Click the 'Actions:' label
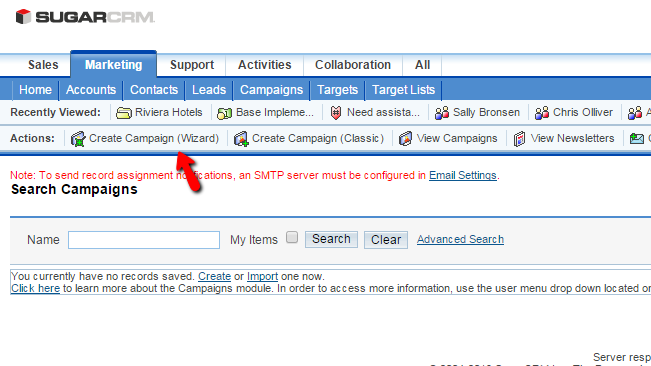Image resolution: width=651 pixels, height=366 pixels. (x=32, y=138)
